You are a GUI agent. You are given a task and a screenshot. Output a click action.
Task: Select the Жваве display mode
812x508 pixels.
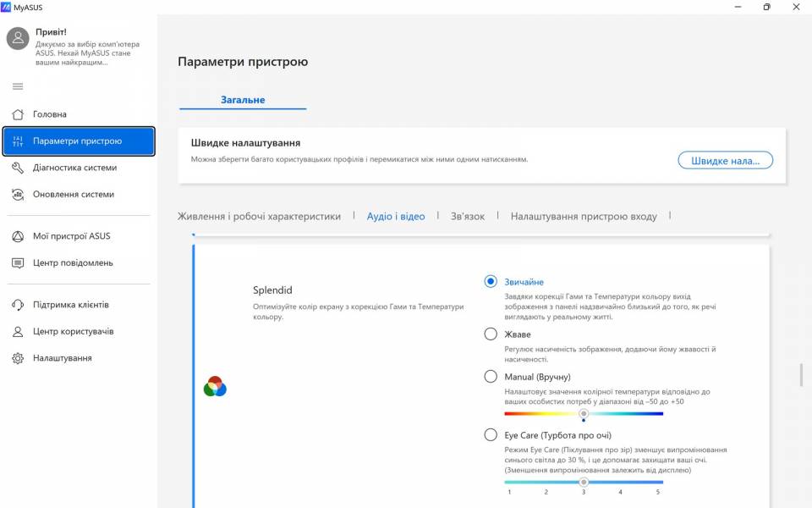(491, 334)
